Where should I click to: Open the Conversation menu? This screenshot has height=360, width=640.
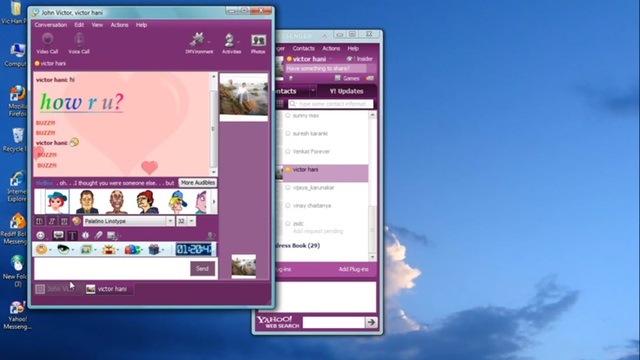click(51, 25)
